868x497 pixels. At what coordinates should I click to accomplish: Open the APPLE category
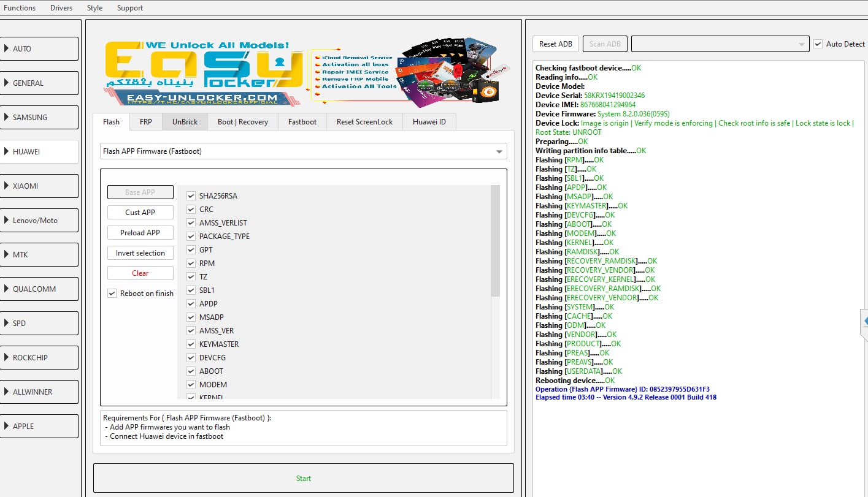pos(39,426)
